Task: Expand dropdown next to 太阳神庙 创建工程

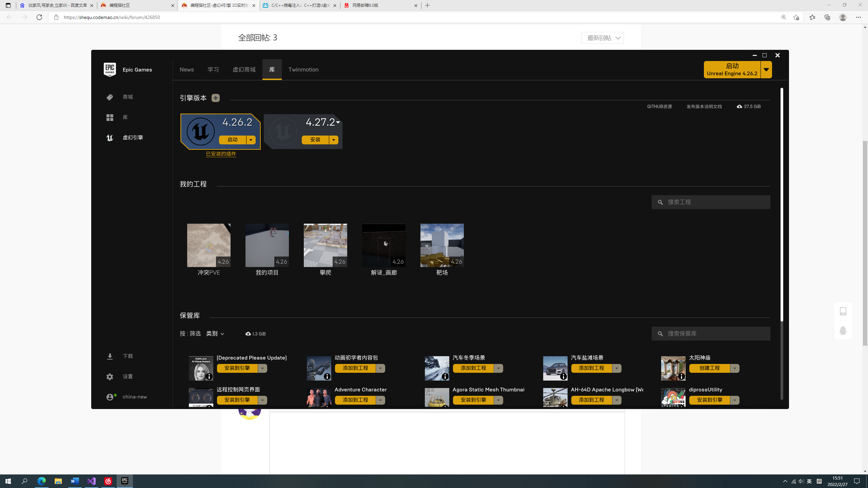Action: tap(735, 368)
